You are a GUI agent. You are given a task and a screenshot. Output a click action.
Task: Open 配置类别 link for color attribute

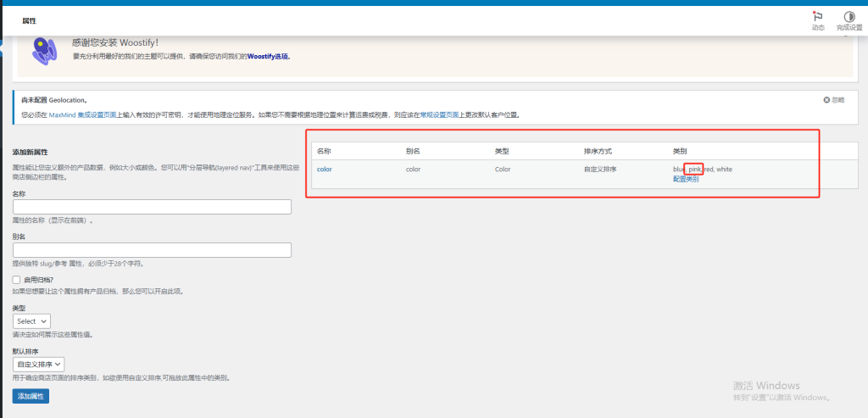click(x=686, y=179)
